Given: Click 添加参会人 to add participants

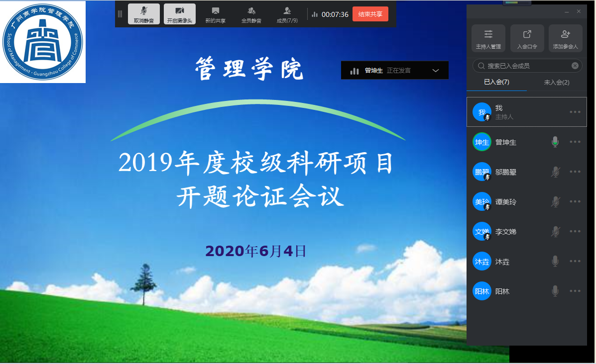Looking at the screenshot, I should pyautogui.click(x=565, y=38).
